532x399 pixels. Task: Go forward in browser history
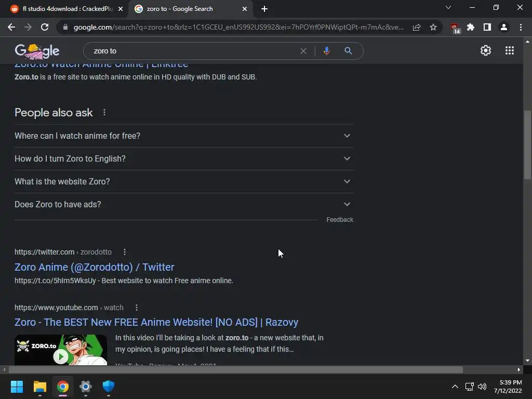28,27
